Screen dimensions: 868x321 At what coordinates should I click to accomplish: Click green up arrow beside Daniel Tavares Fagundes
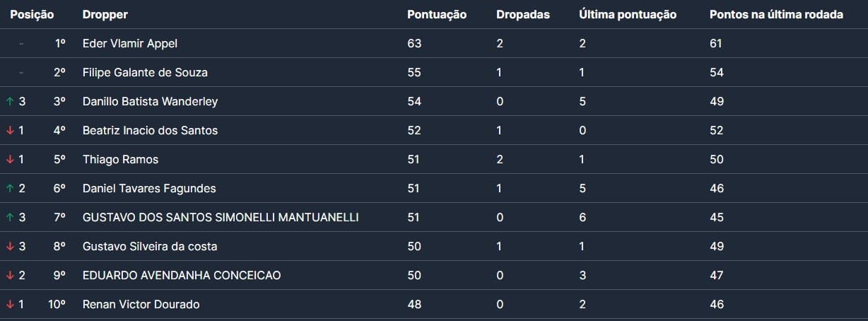point(10,189)
